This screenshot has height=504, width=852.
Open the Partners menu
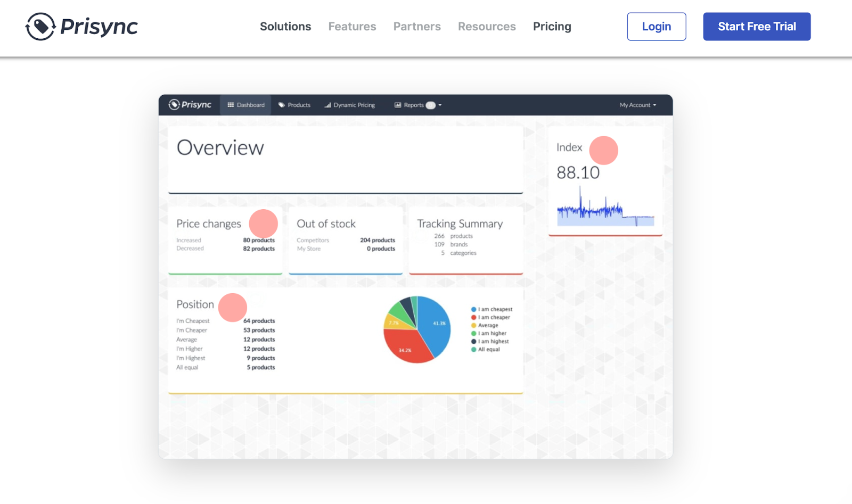click(417, 27)
